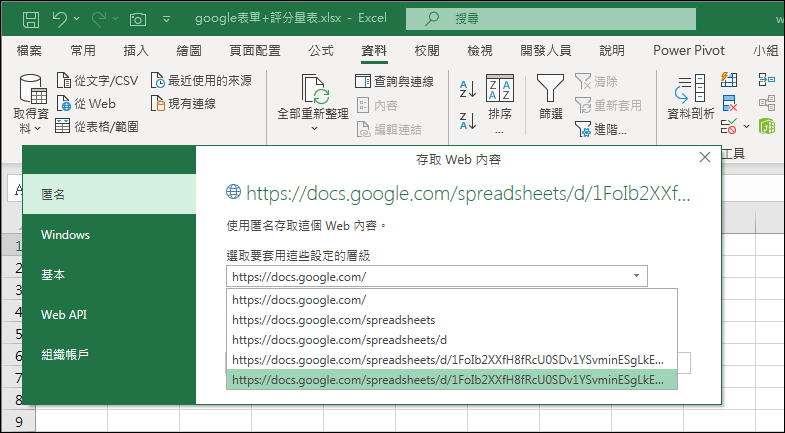This screenshot has width=785, height=433.
Task: Choose https://docs.google.com/spreadsheets/d list option
Action: pos(452,340)
